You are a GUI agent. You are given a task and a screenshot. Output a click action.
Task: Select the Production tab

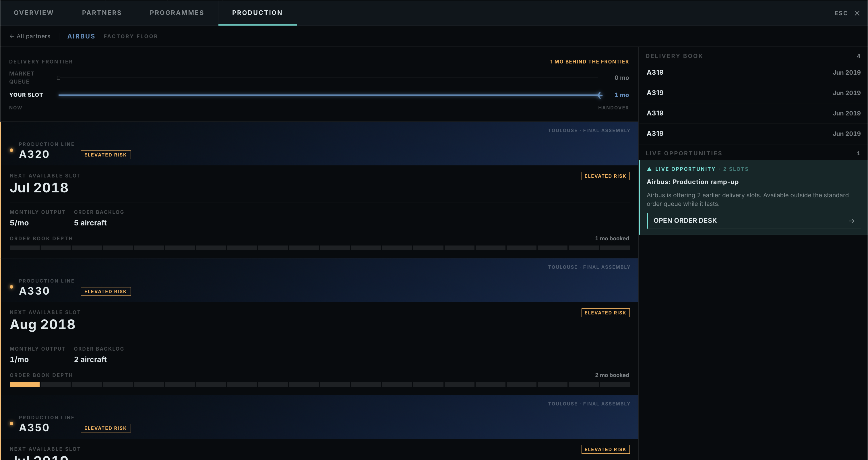(x=257, y=13)
